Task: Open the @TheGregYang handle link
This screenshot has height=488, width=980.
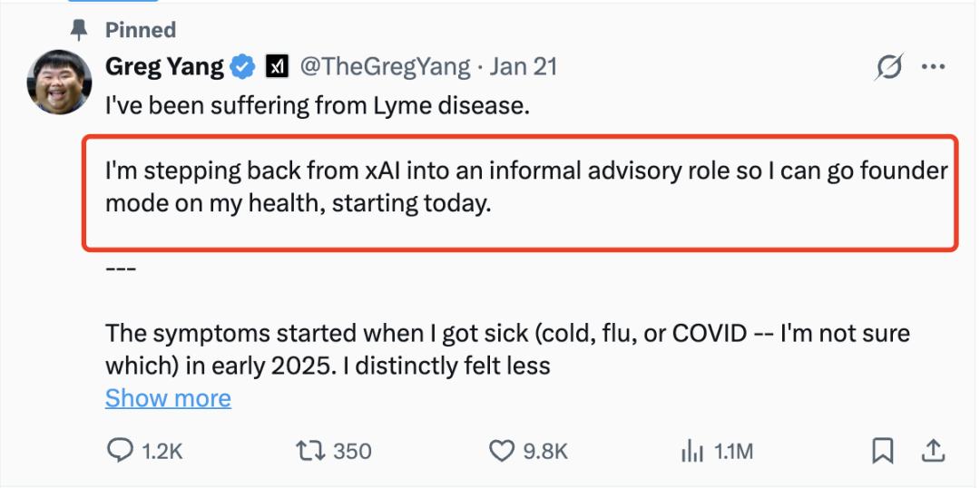Action: tap(386, 66)
